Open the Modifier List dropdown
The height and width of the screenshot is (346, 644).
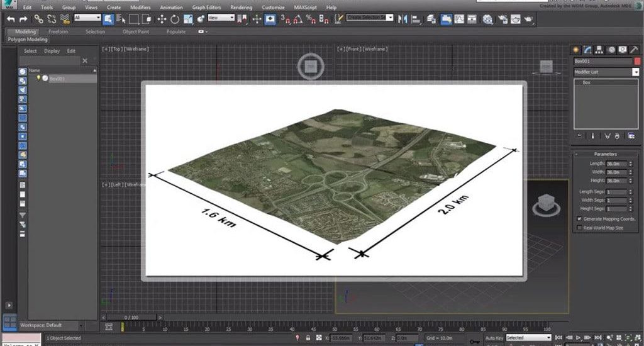pyautogui.click(x=635, y=72)
